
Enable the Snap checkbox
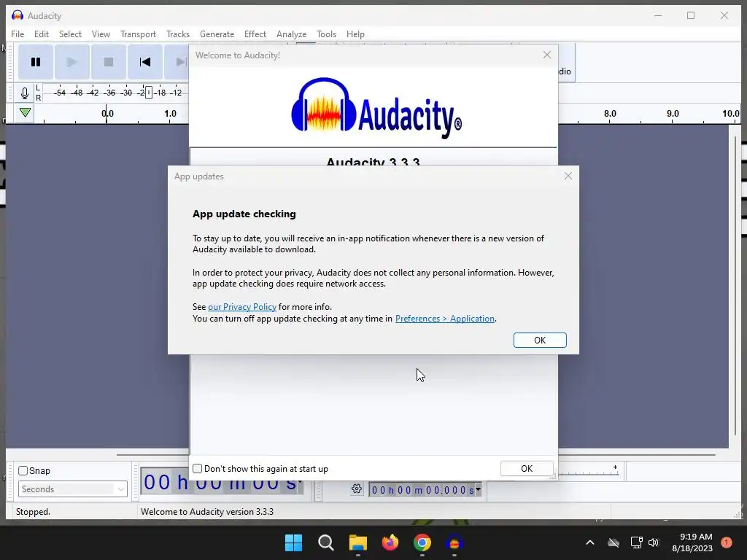point(23,470)
